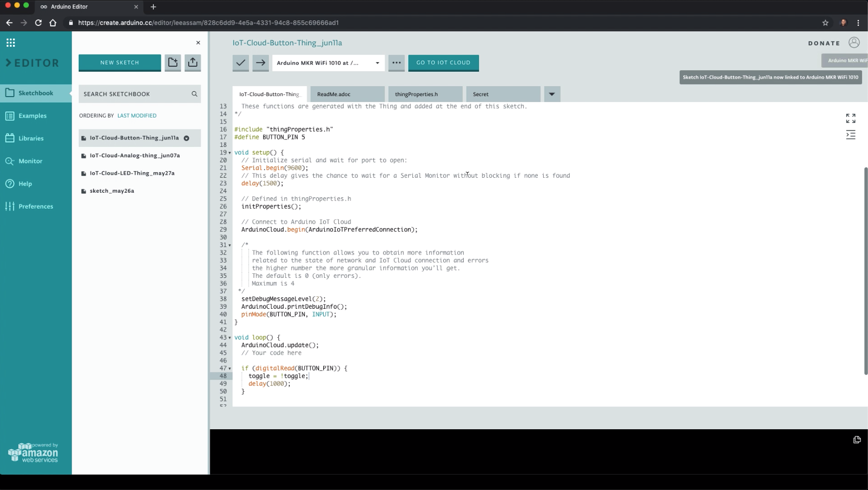The height and width of the screenshot is (490, 868).
Task: Collapse the loop function at line 43
Action: pos(230,338)
